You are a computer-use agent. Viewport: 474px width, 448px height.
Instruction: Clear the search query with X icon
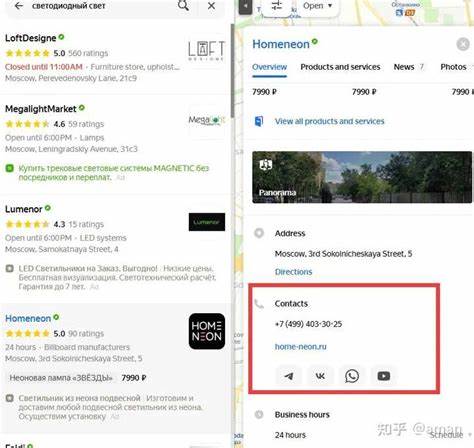click(x=211, y=6)
